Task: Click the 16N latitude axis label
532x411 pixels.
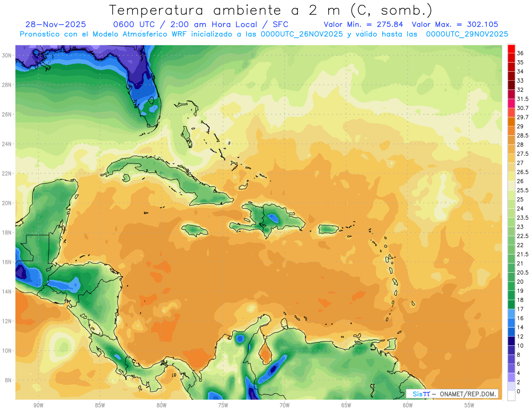Action: click(x=7, y=262)
